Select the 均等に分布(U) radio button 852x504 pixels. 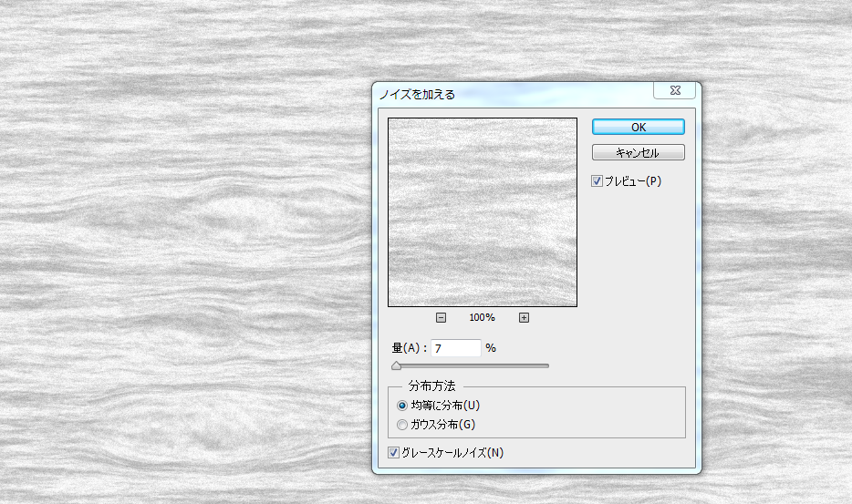coord(402,405)
